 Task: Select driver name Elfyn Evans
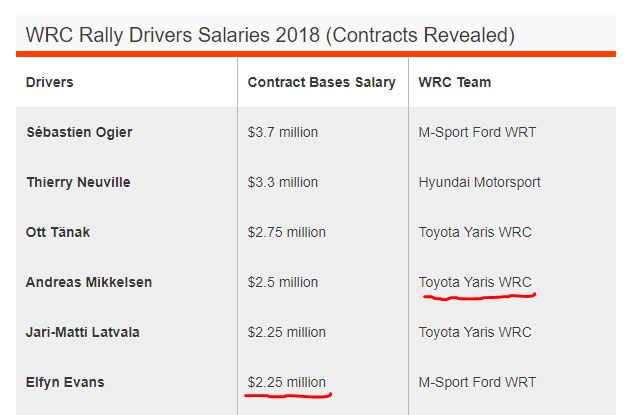(65, 382)
